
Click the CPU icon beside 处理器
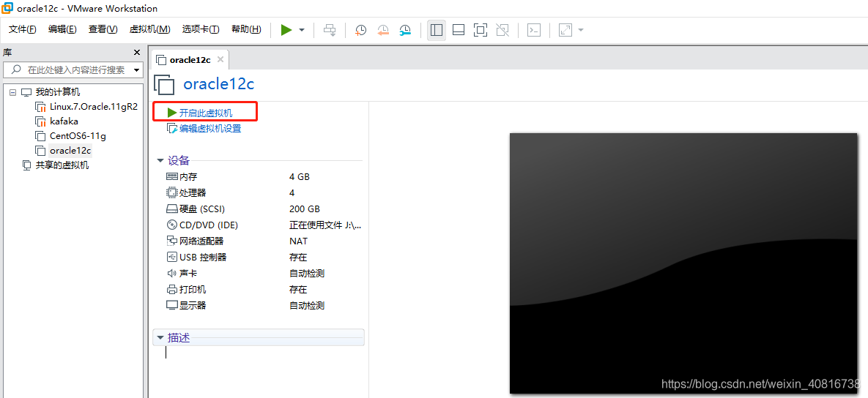click(171, 193)
